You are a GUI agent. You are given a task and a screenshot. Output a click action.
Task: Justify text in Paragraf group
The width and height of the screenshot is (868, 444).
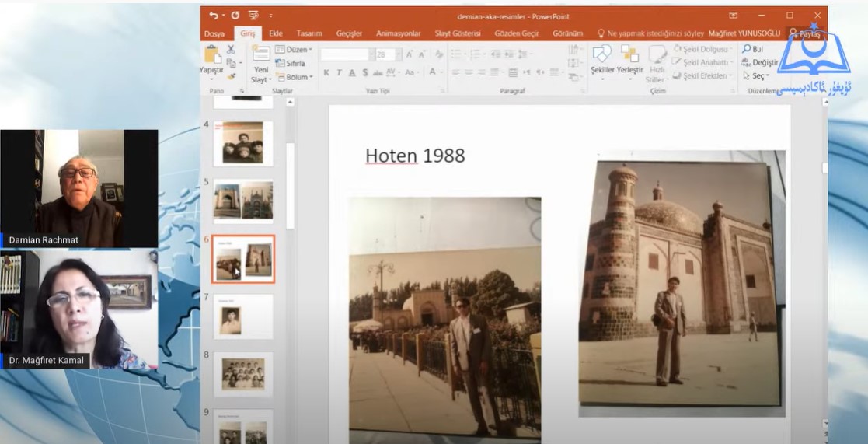tap(494, 72)
